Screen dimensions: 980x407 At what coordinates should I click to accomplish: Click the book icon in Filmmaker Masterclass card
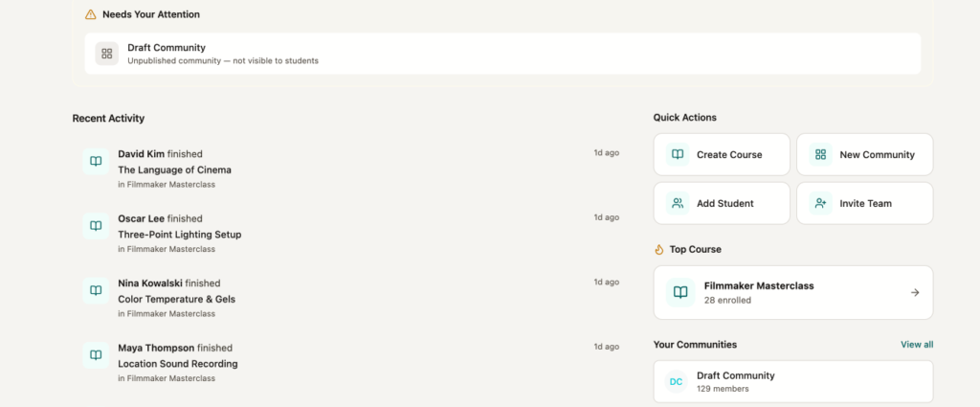(679, 292)
